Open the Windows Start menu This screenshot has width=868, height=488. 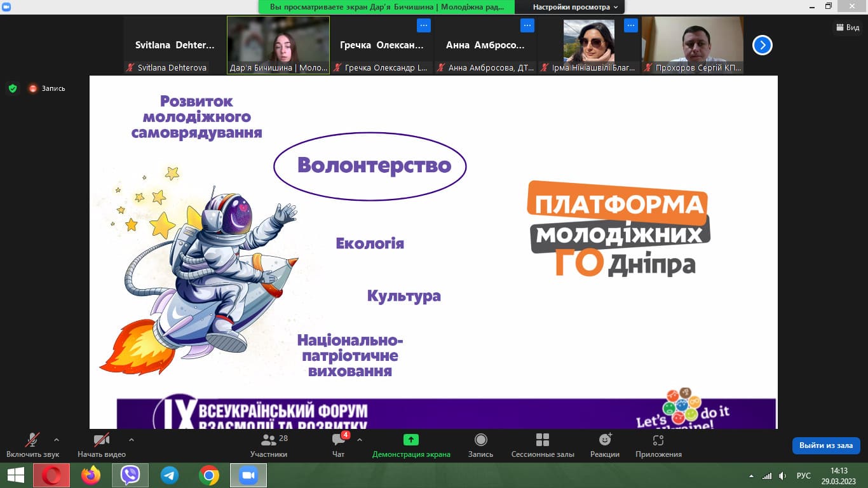[15, 475]
